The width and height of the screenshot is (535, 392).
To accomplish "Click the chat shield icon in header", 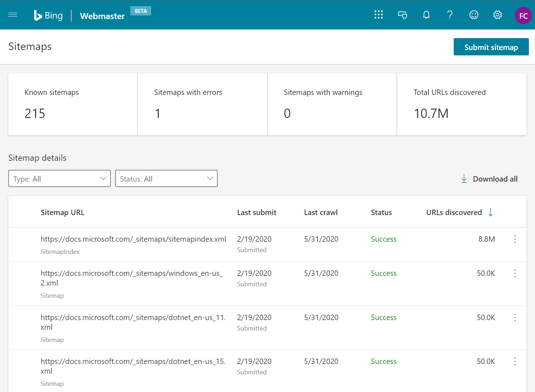I will point(403,15).
